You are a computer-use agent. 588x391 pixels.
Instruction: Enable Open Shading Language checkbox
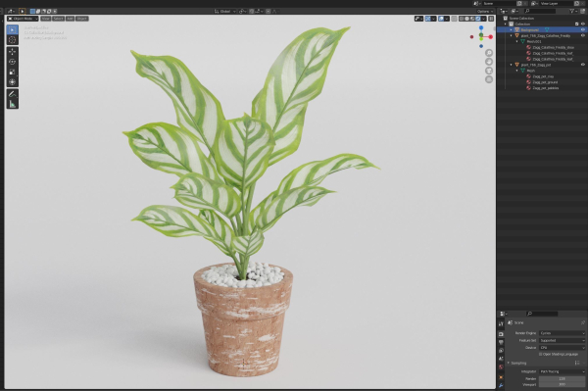click(540, 354)
